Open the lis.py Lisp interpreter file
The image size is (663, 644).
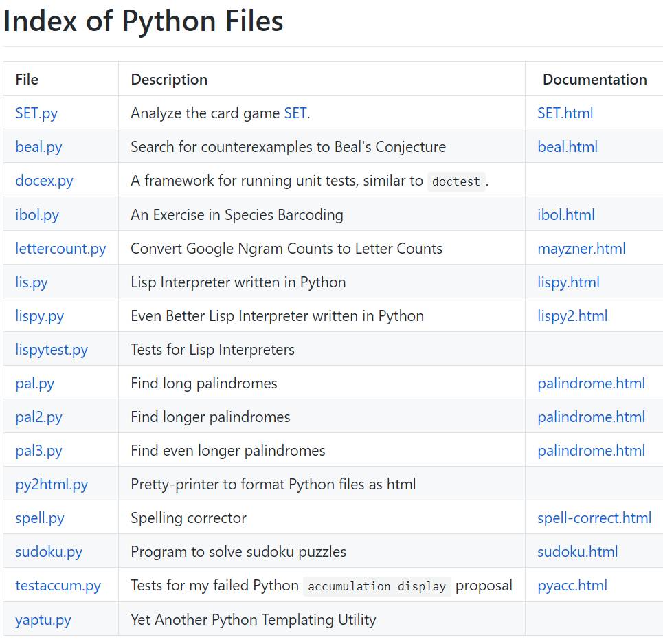tap(32, 282)
